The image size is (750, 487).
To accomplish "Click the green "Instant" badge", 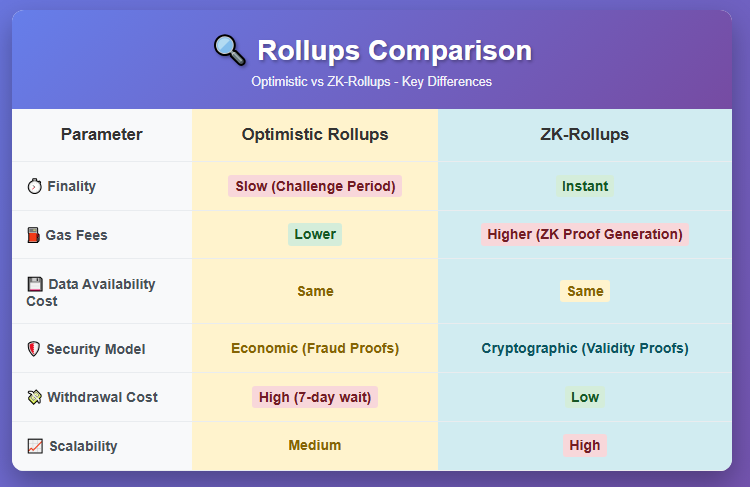I will coord(585,186).
